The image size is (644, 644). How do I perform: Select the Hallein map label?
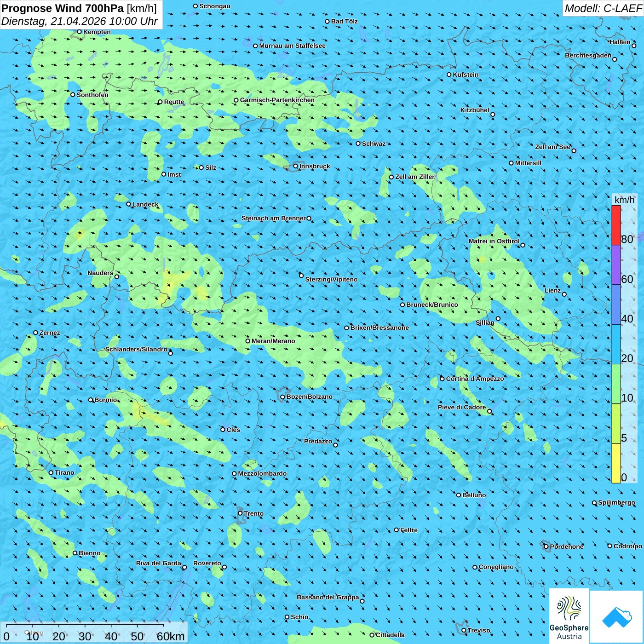pos(620,42)
